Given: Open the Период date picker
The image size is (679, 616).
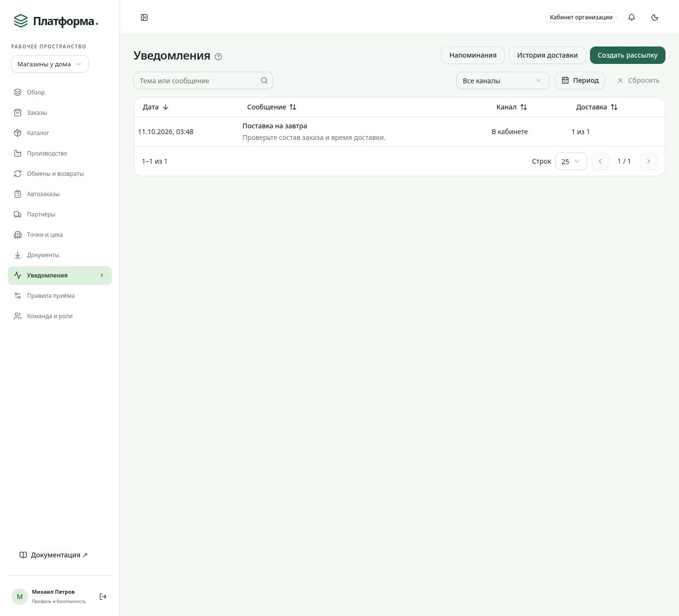Looking at the screenshot, I should coord(580,80).
